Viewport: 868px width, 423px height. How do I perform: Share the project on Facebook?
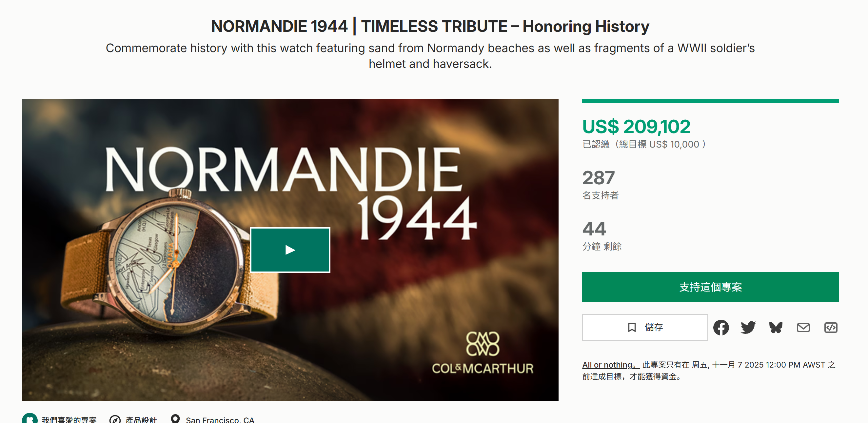[x=721, y=327]
